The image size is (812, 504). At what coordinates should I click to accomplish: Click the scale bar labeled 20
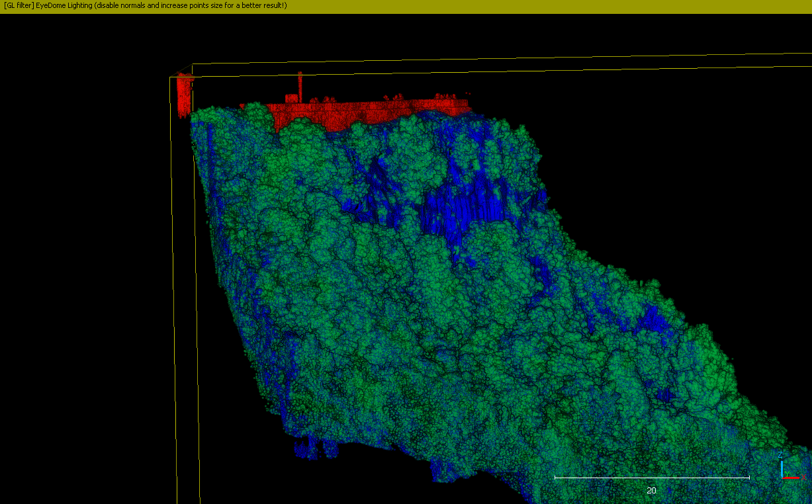652,476
